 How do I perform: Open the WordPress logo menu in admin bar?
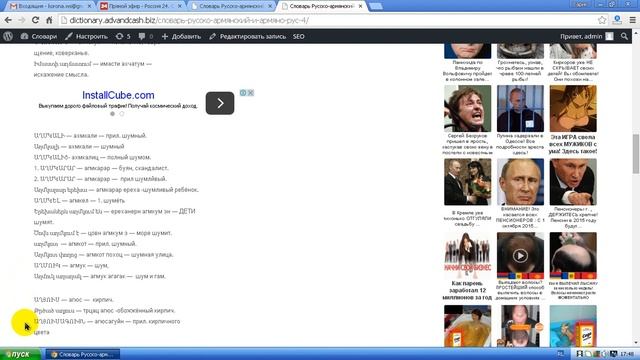(8, 36)
